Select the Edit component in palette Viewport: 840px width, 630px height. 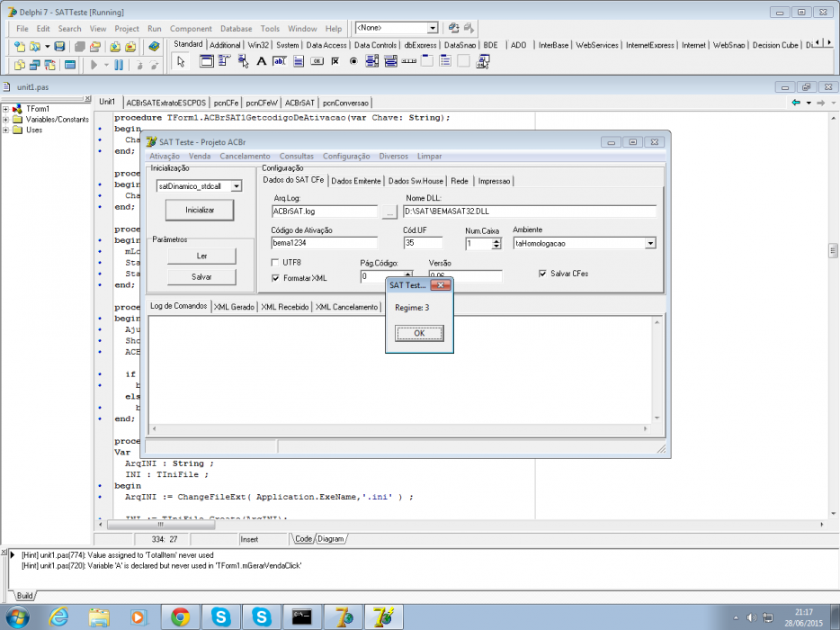[280, 62]
